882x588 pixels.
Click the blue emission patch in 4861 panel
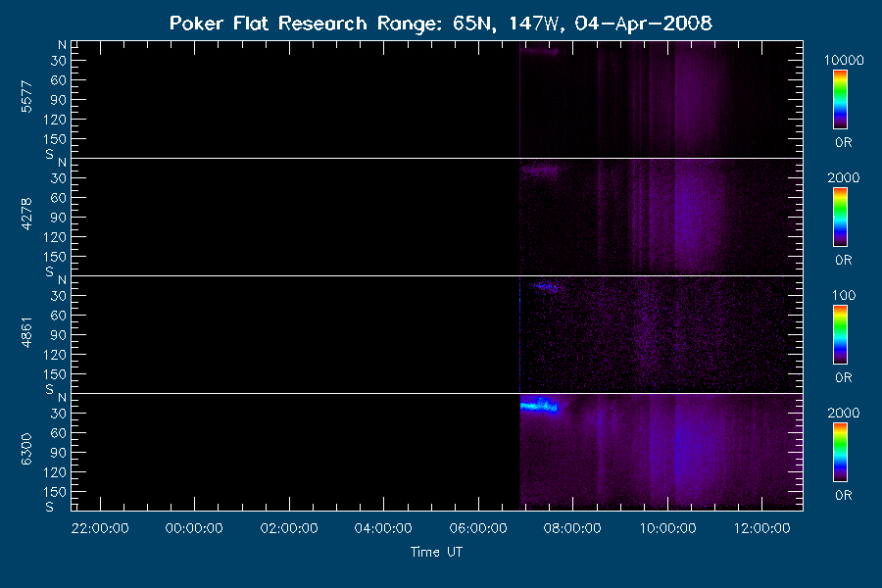coord(545,286)
